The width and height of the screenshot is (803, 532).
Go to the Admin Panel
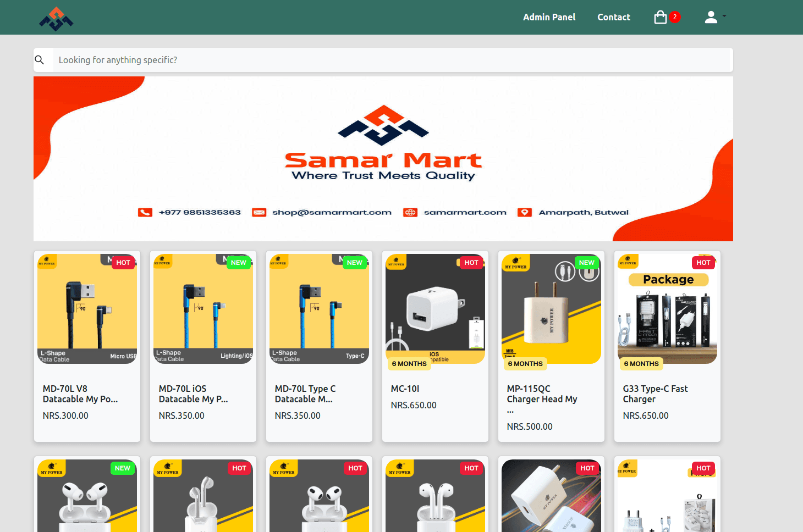coord(549,17)
